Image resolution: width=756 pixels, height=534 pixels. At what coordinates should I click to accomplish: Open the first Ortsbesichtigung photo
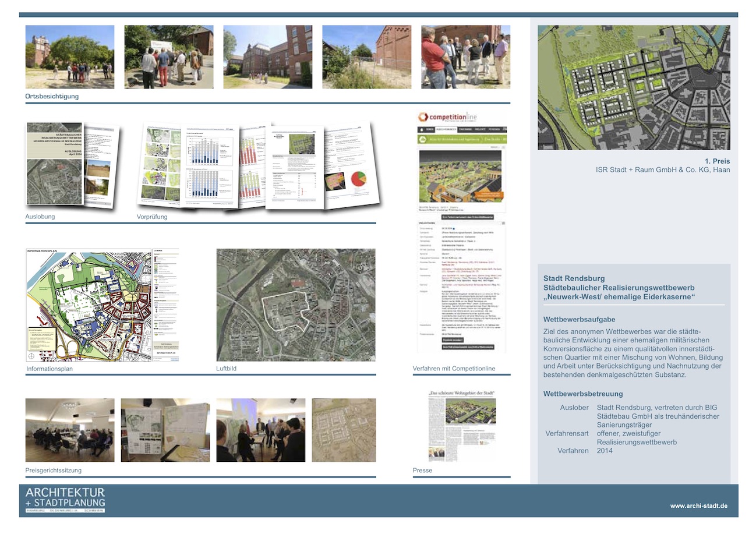click(x=70, y=56)
